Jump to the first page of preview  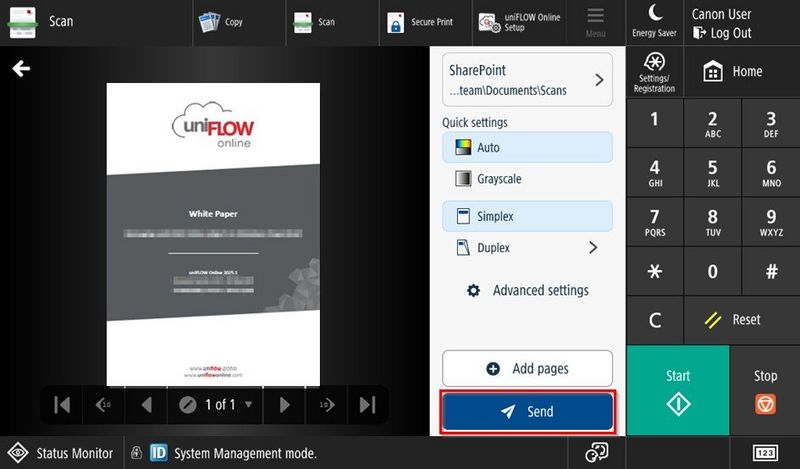(62, 405)
